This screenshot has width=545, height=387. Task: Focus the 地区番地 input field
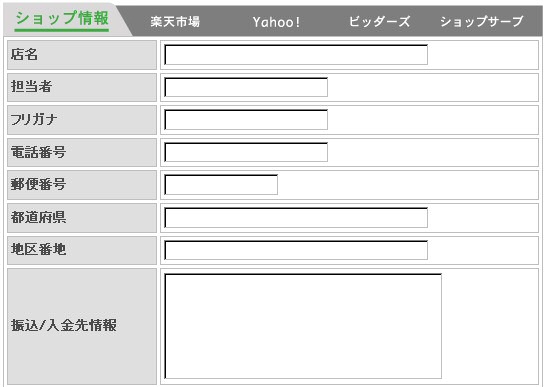(296, 250)
